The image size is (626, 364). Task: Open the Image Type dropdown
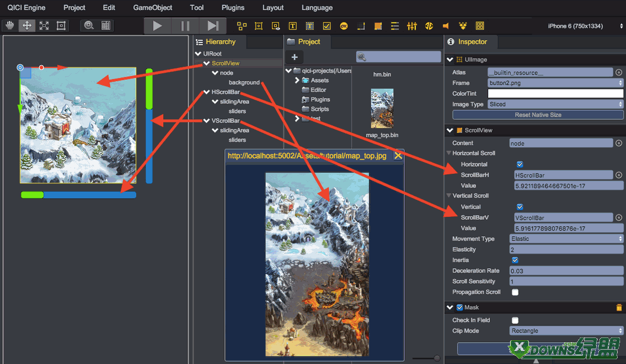(556, 104)
